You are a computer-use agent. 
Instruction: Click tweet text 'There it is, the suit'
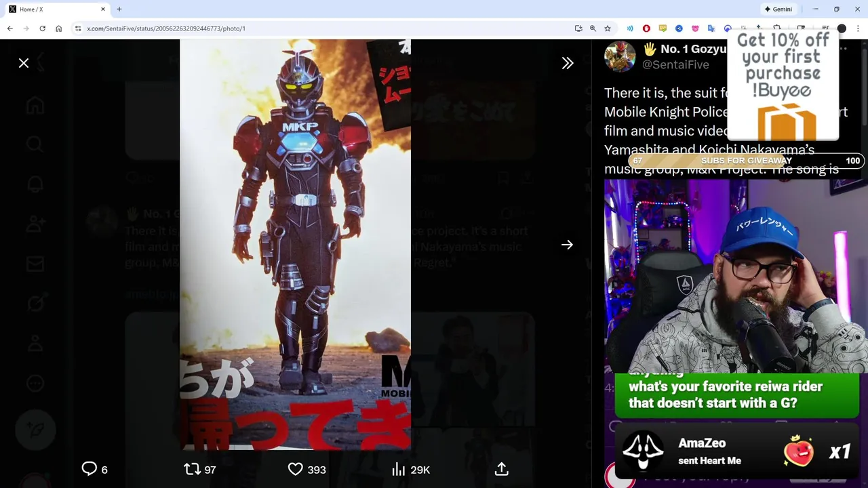click(x=665, y=93)
